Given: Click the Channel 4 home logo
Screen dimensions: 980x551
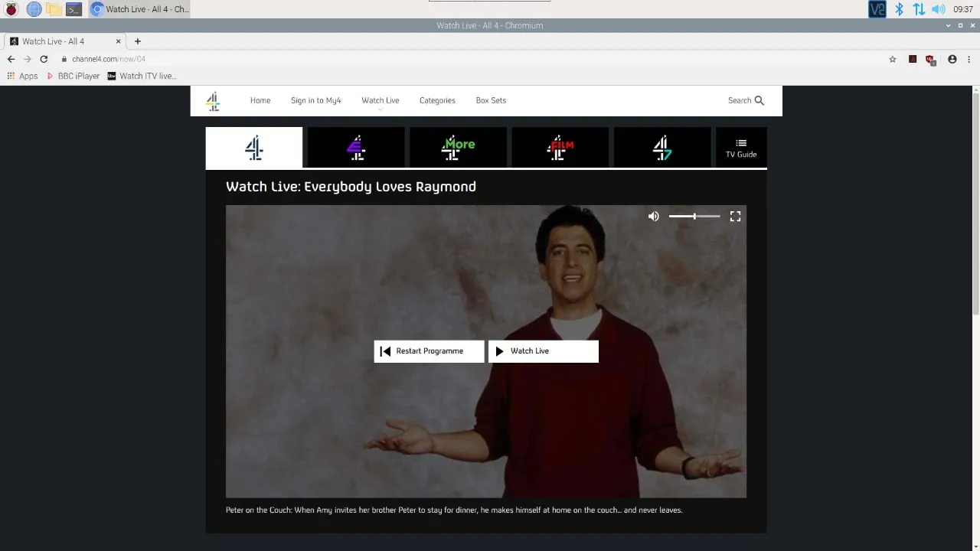Looking at the screenshot, I should [212, 100].
